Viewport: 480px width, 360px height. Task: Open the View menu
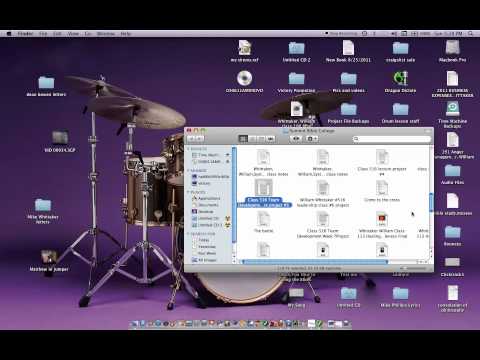(73, 34)
